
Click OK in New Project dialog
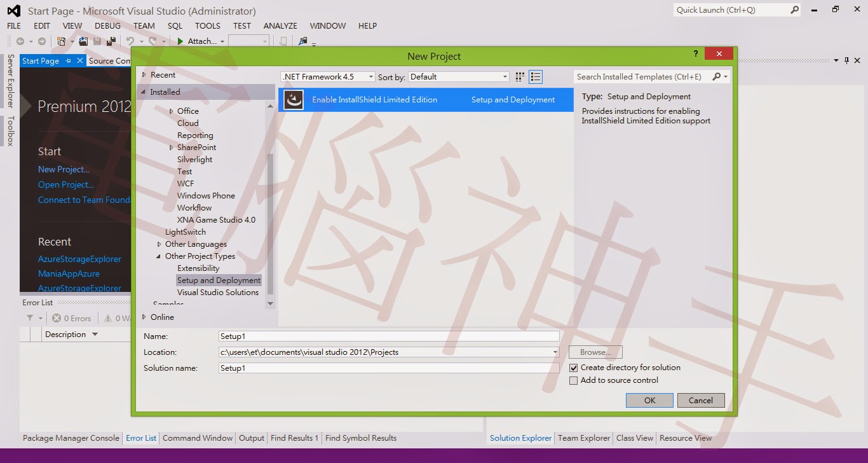pos(649,401)
